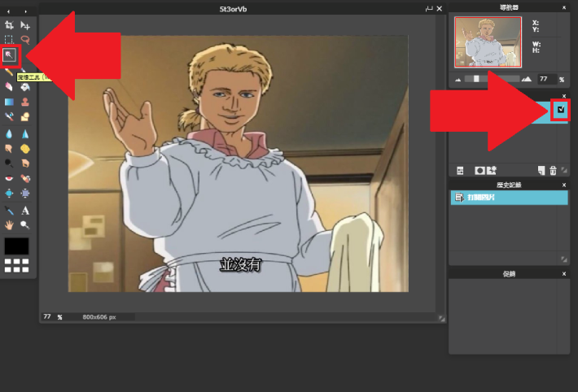578x392 pixels.
Task: Maximize the 5t3orVb document window
Action: (x=429, y=8)
